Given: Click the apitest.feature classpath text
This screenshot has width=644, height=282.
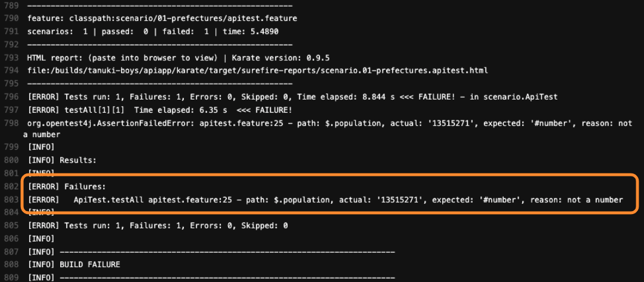Looking at the screenshot, I should coord(162,19).
